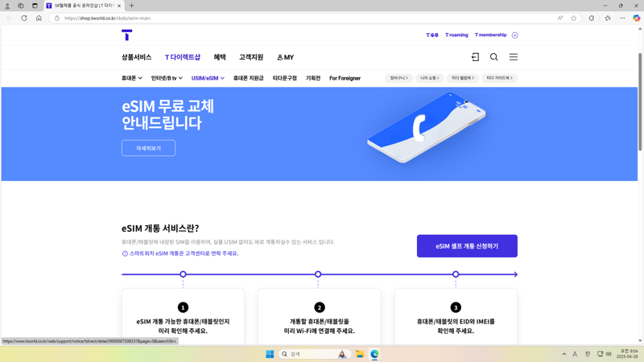The image size is (644, 362).
Task: Expand the USIM/eSIM dropdown
Action: [208, 78]
